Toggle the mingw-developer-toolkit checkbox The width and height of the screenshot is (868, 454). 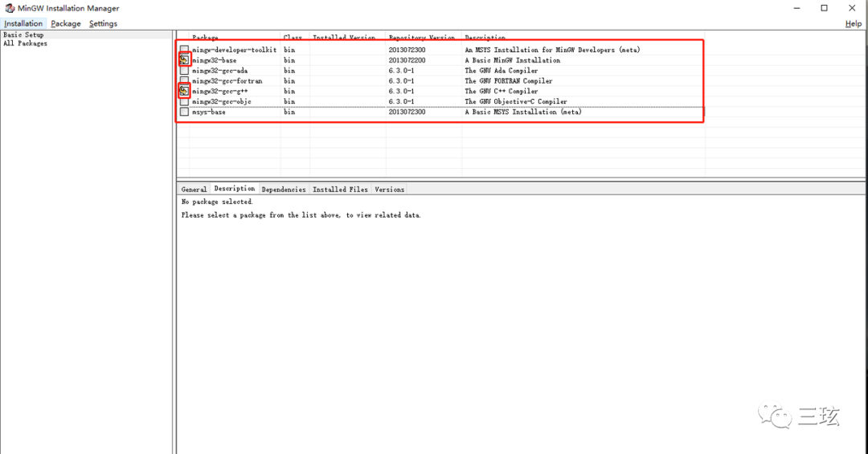184,50
